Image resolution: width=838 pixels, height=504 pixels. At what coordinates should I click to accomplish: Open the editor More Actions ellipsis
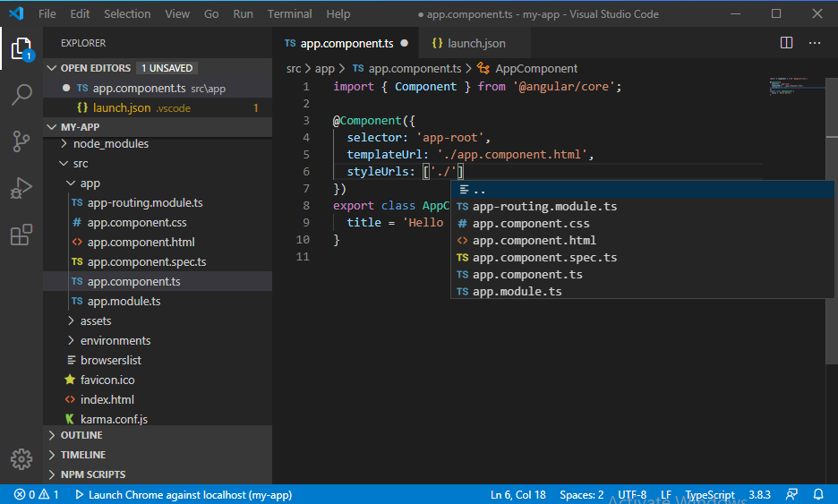coord(815,43)
